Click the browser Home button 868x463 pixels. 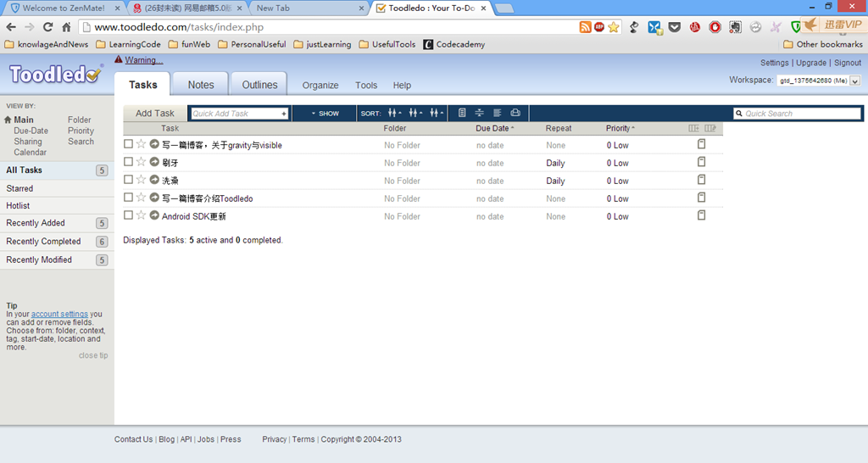(66, 26)
